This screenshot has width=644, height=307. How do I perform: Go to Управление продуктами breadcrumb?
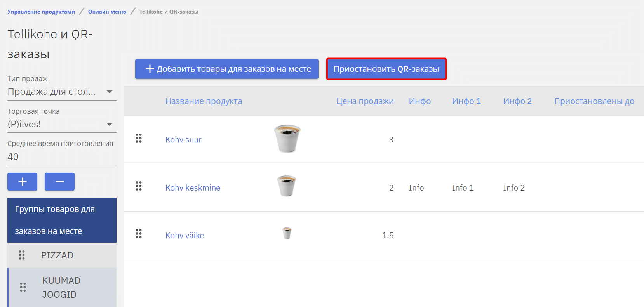[41, 12]
